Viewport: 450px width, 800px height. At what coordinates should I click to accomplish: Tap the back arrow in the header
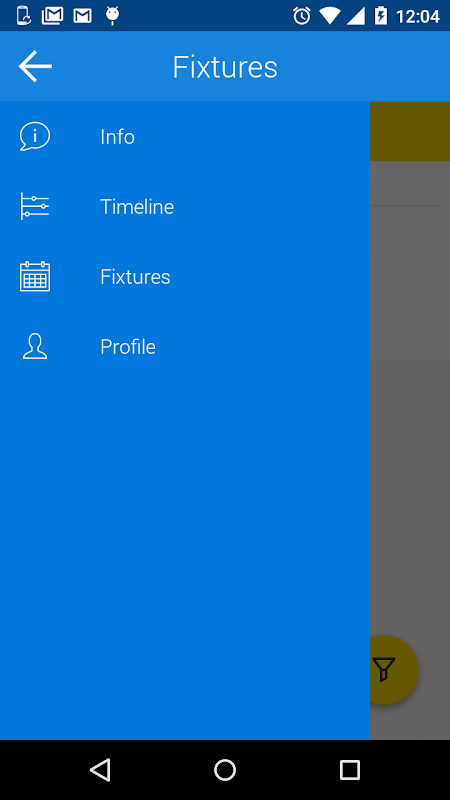[x=35, y=66]
